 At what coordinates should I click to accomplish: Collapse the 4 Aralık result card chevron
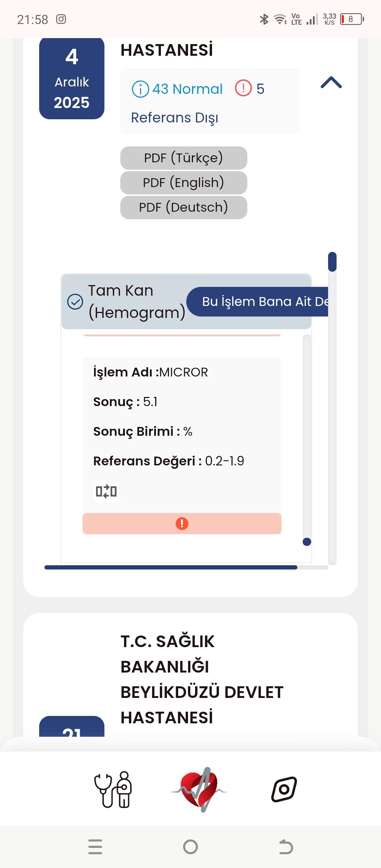click(331, 83)
